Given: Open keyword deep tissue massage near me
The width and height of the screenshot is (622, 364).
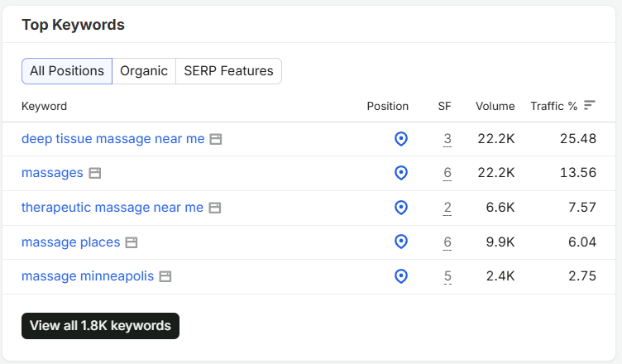Looking at the screenshot, I should [113, 139].
